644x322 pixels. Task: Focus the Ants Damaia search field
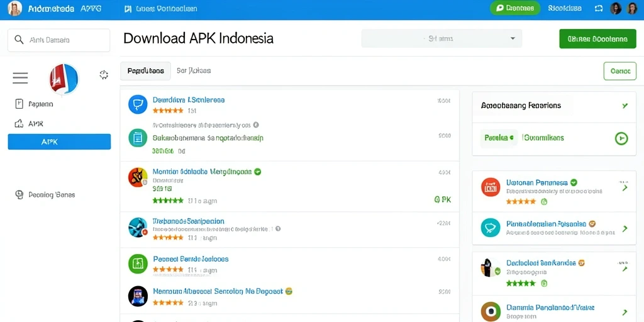coord(58,40)
